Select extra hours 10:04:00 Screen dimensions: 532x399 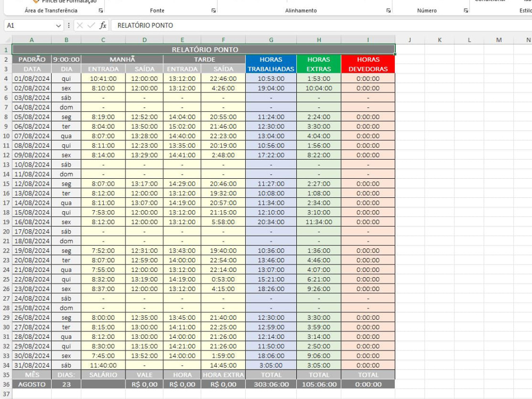[319, 88]
